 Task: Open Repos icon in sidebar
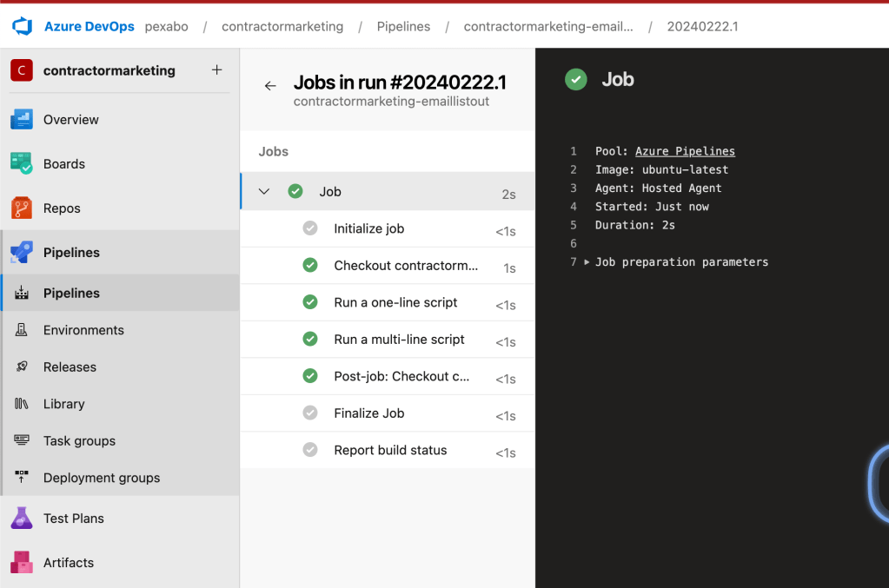click(x=22, y=208)
